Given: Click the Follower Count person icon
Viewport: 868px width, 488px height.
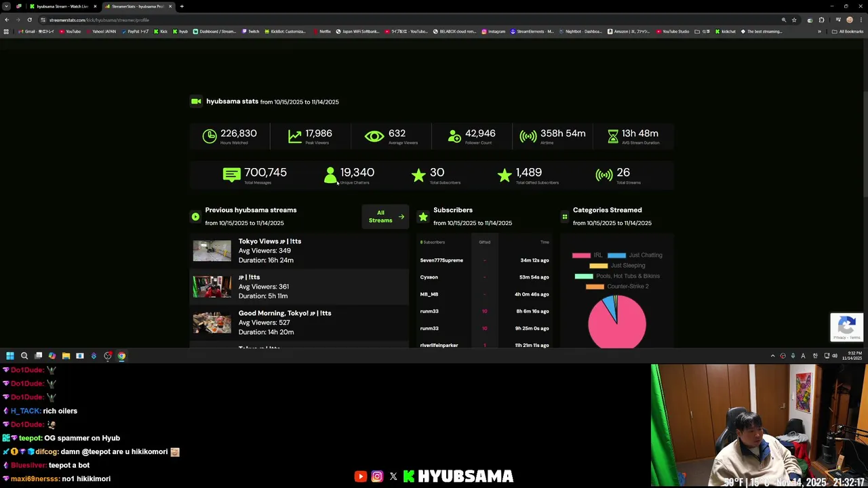Looking at the screenshot, I should (x=454, y=136).
